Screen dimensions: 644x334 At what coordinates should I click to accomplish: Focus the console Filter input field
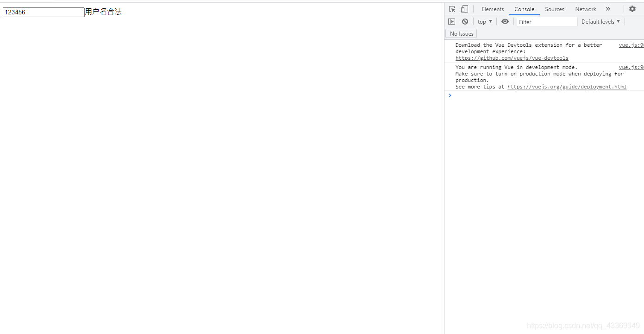click(547, 22)
